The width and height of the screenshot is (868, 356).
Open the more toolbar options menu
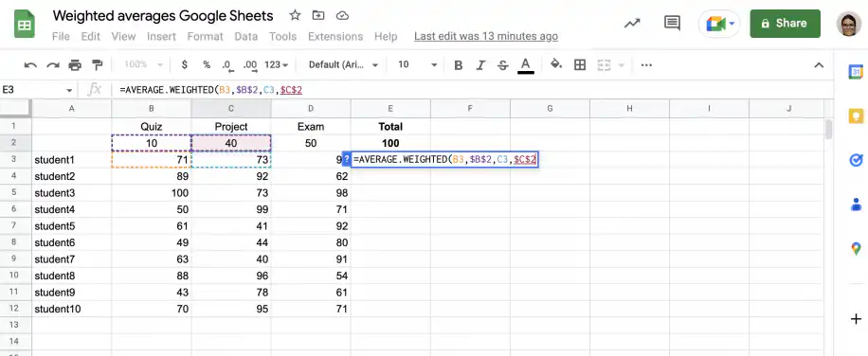pos(646,65)
